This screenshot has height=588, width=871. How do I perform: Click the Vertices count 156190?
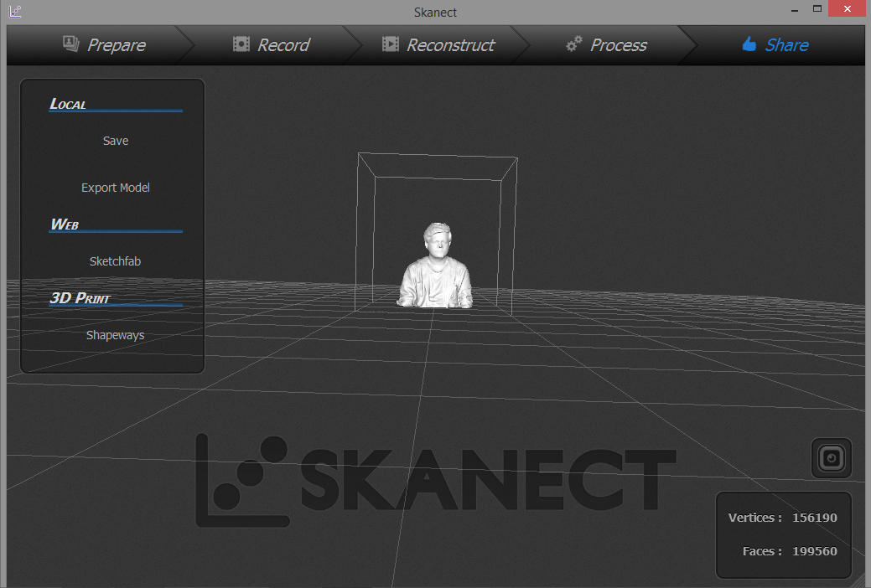pos(814,518)
